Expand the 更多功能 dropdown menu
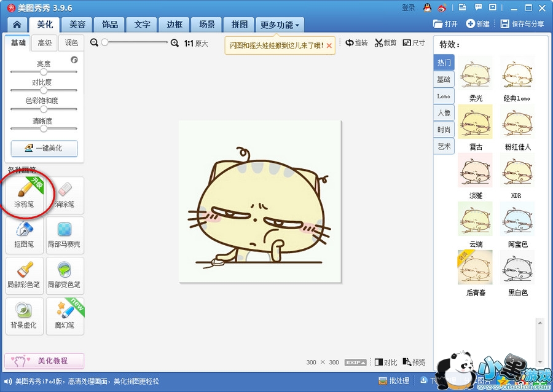 [x=280, y=25]
